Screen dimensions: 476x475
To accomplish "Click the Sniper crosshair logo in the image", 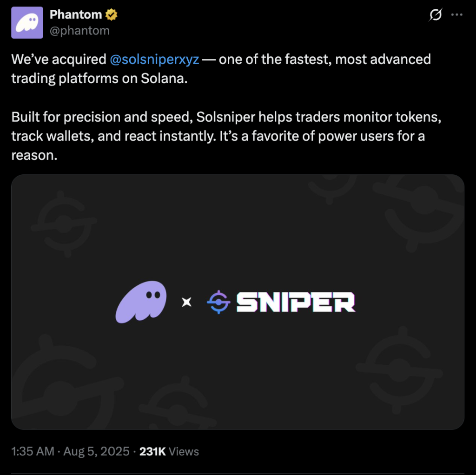I will [218, 302].
